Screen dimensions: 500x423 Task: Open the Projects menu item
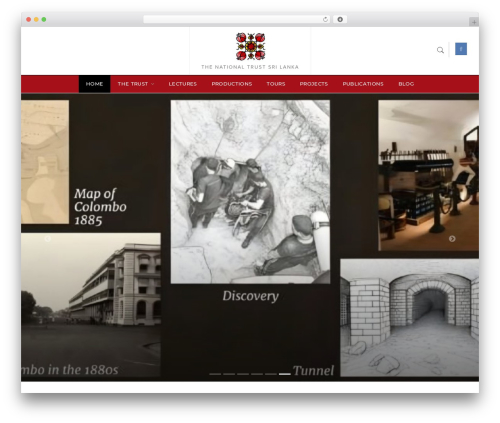click(x=314, y=84)
